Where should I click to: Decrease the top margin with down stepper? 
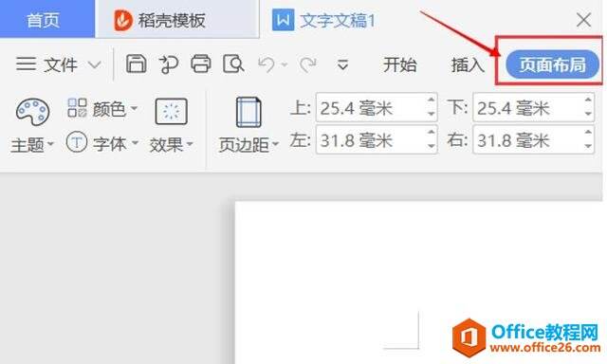pyautogui.click(x=432, y=114)
